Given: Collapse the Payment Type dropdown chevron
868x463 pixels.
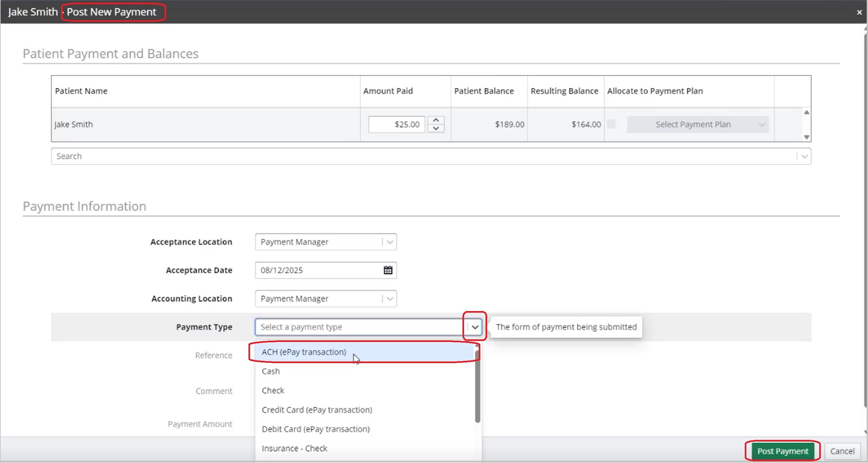Looking at the screenshot, I should pos(474,327).
